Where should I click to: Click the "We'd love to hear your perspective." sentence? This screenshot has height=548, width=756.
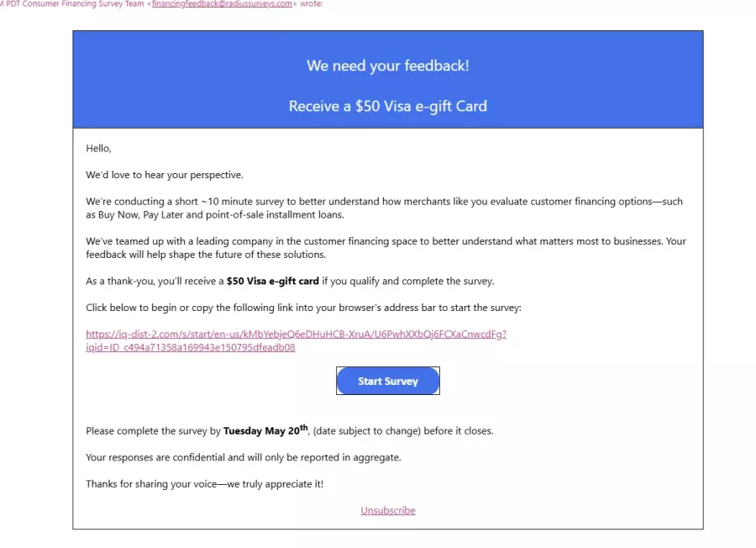point(165,175)
